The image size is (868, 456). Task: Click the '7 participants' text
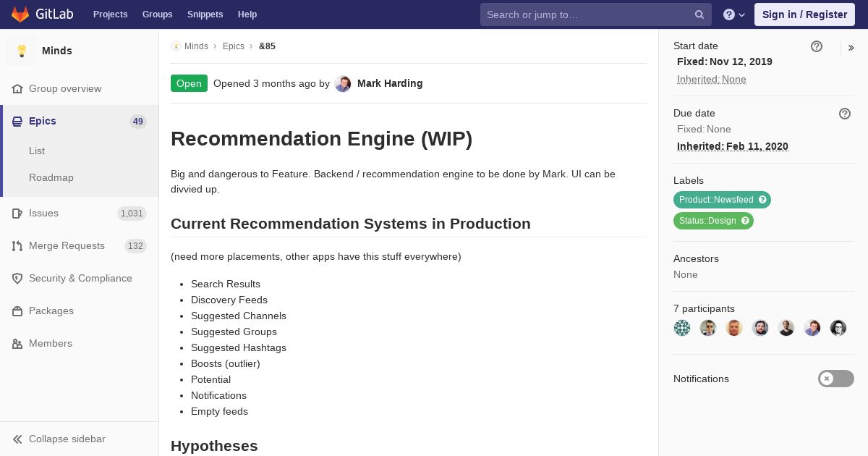[704, 308]
